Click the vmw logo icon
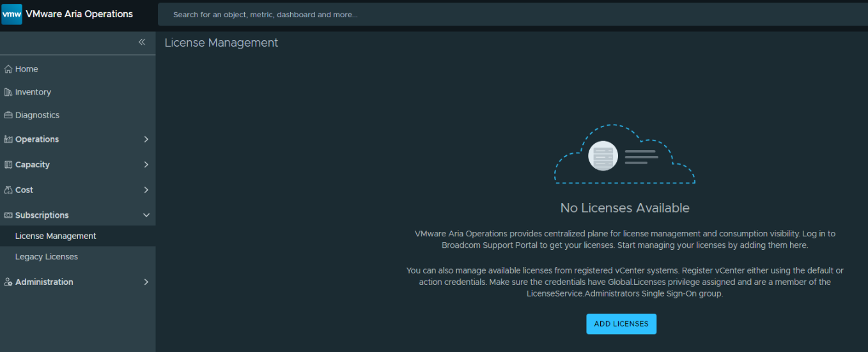The image size is (868, 352). pyautogui.click(x=12, y=14)
